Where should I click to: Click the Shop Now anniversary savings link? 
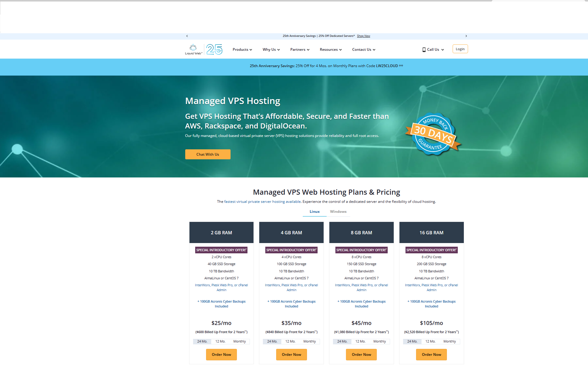[x=364, y=35]
